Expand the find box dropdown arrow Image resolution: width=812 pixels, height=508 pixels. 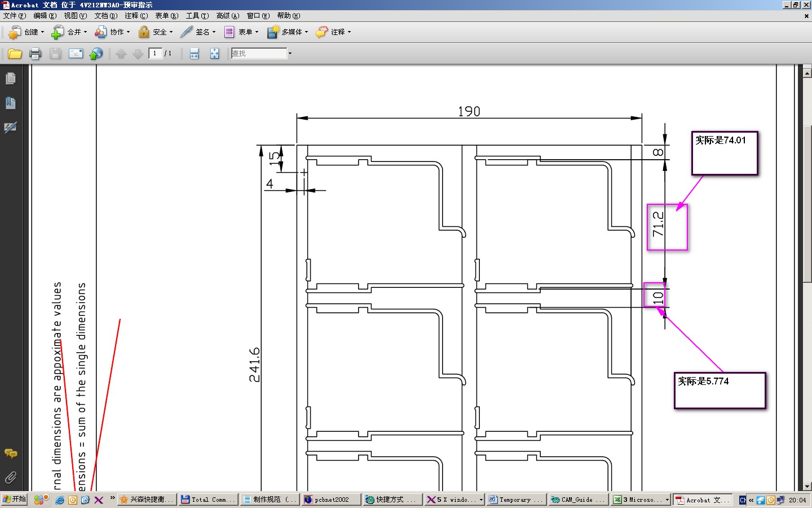290,54
